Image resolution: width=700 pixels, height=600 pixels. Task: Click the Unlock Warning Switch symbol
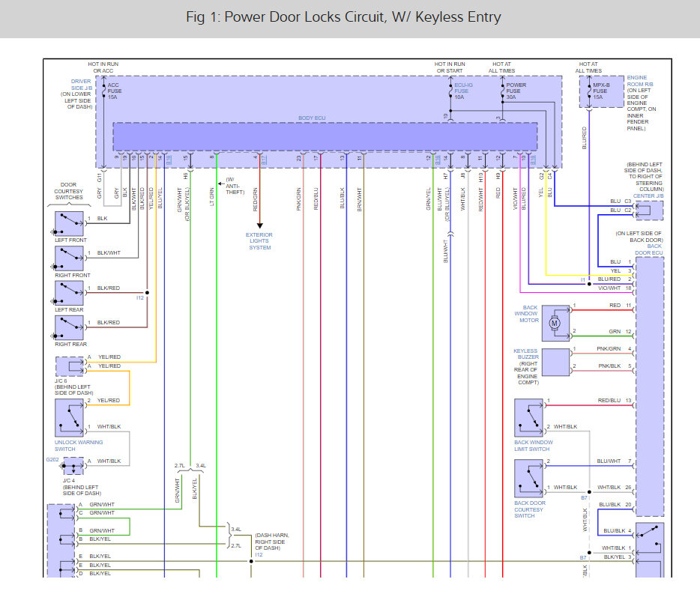[x=69, y=418]
